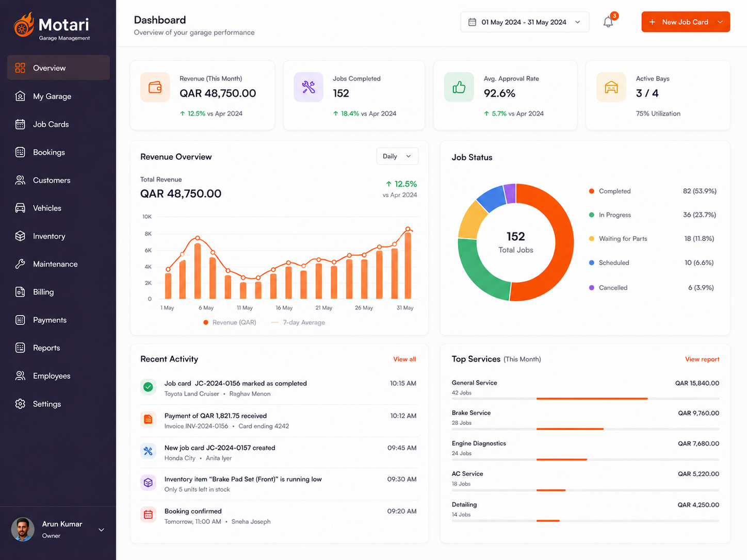This screenshot has width=747, height=560.
Task: Click the Payments sidebar icon
Action: [20, 320]
